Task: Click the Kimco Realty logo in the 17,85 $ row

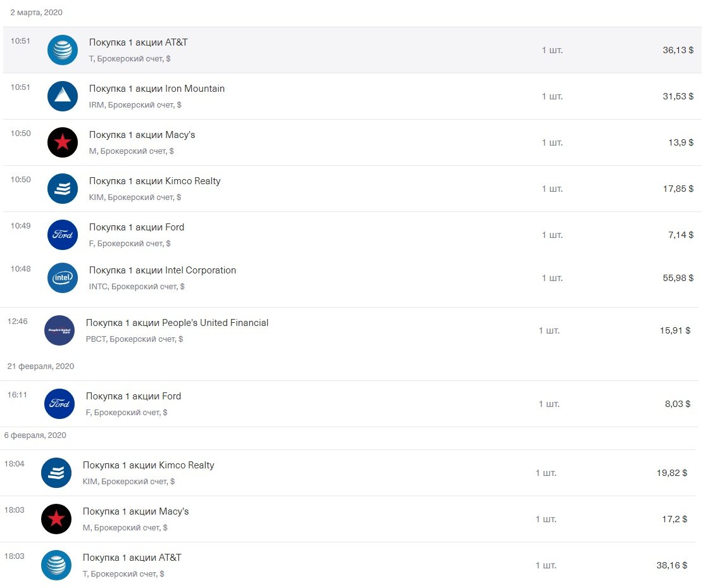Action: click(62, 189)
